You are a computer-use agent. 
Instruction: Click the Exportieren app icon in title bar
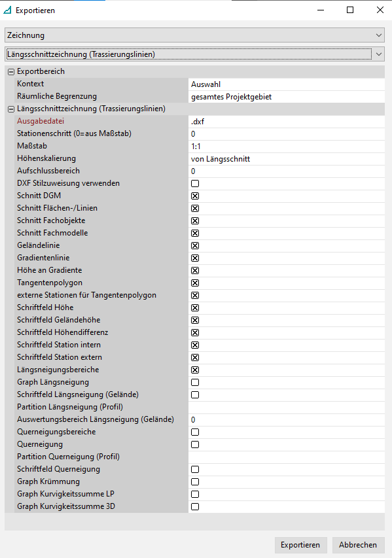tap(7, 10)
